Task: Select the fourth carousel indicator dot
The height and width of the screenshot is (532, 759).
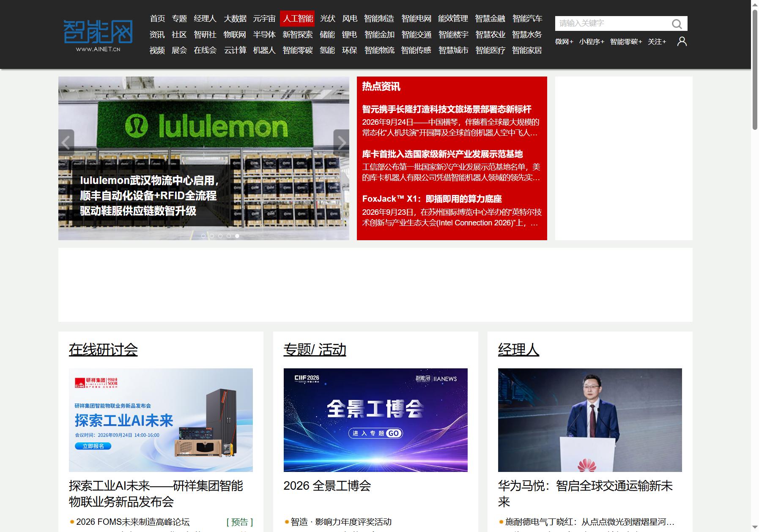Action: (229, 236)
